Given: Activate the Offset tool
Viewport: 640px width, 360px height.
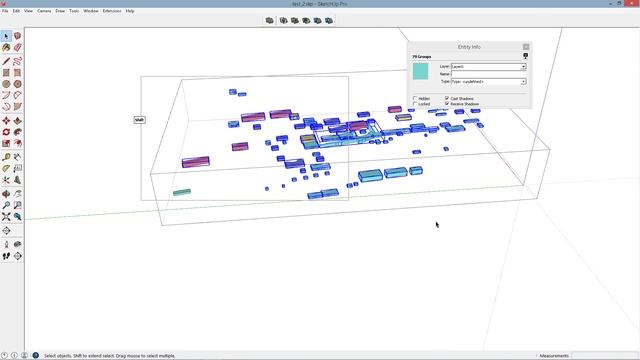Looking at the screenshot, I should coord(18,143).
